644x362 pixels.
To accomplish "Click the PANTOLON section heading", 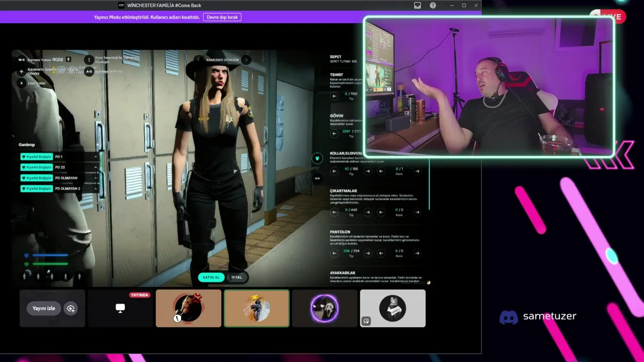I will coord(340,232).
